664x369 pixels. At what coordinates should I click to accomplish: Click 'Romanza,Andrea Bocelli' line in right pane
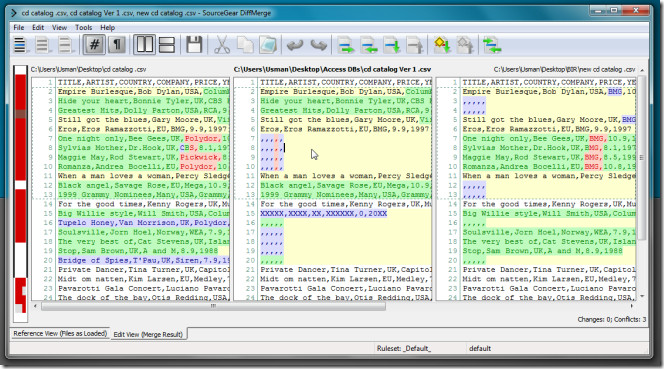click(549, 166)
